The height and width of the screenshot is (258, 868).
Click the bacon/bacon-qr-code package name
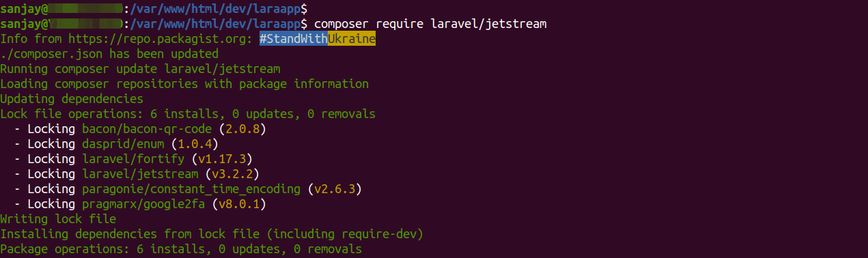147,128
